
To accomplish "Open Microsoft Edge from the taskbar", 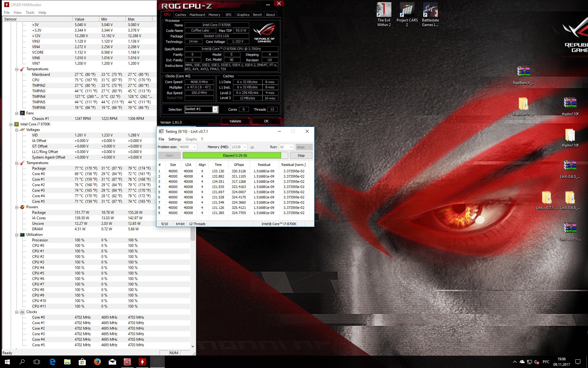I will point(52,362).
